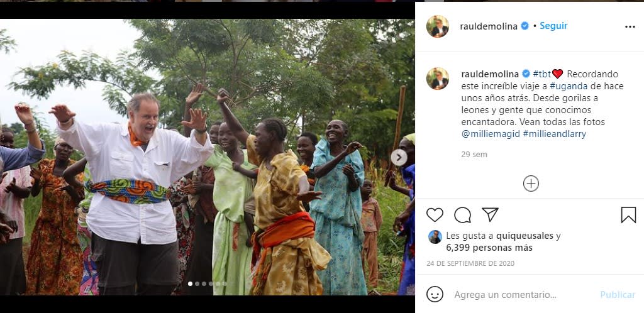Screen dimensions: 644x313
Task: View quiqueusales profile from likes
Action: [x=525, y=236]
